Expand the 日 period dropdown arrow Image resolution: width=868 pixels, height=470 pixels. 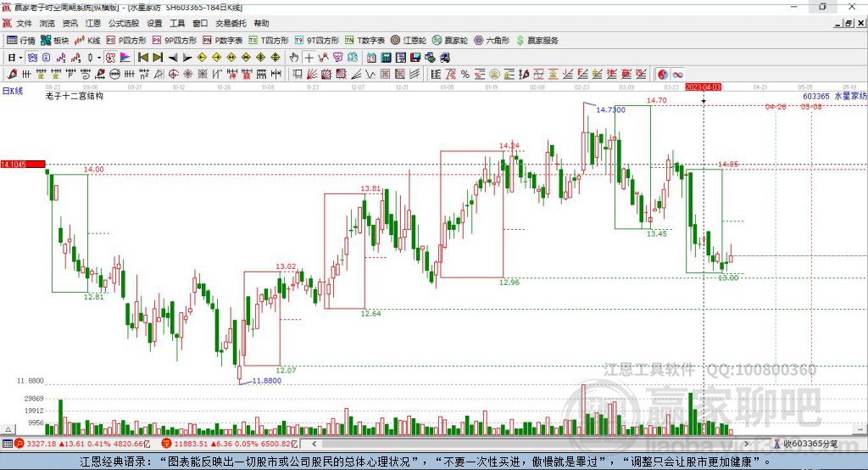(x=20, y=58)
